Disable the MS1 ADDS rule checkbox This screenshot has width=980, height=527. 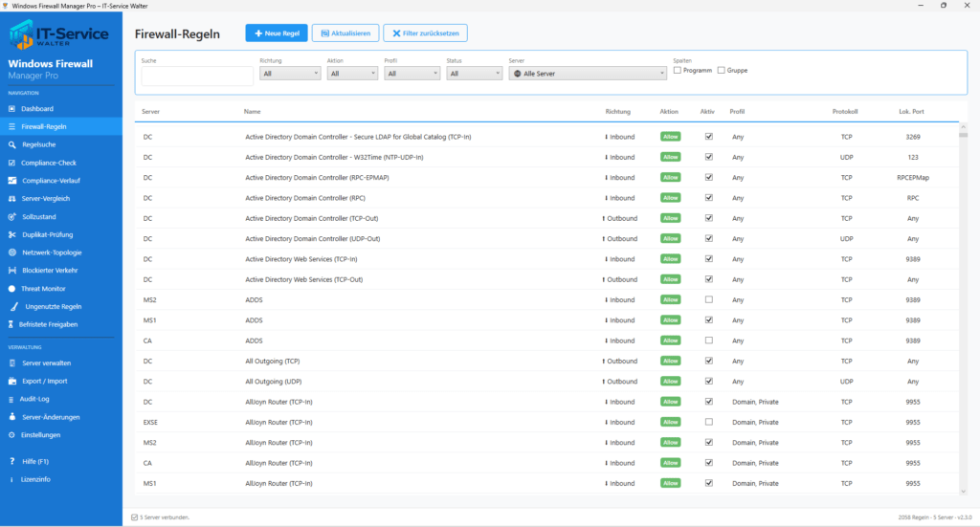pos(709,320)
